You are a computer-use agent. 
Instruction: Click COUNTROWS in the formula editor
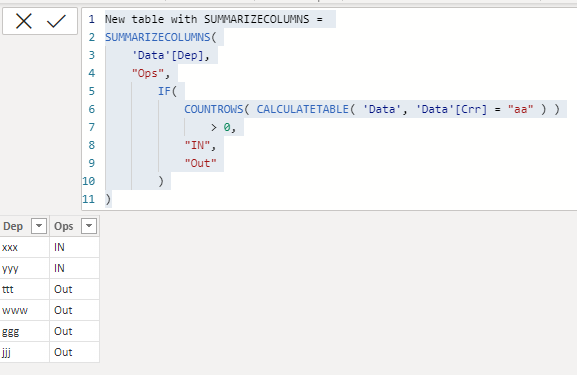click(x=213, y=109)
